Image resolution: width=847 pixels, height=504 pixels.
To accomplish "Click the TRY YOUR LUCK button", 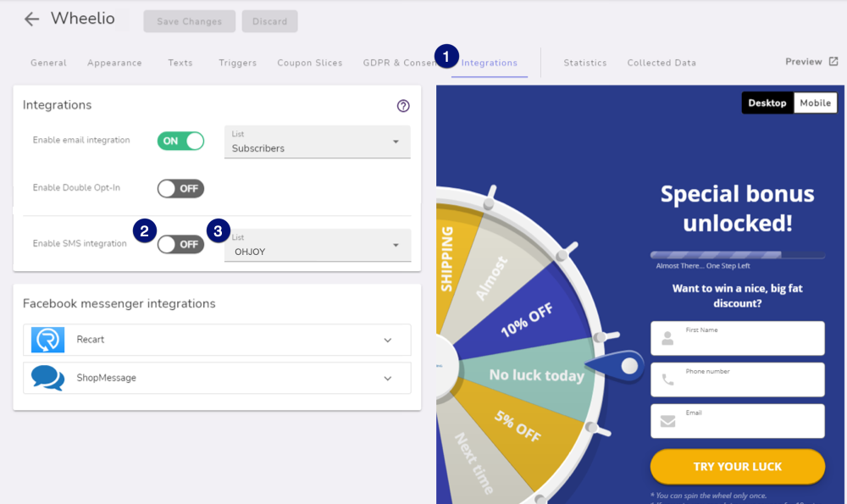I will coord(738,466).
